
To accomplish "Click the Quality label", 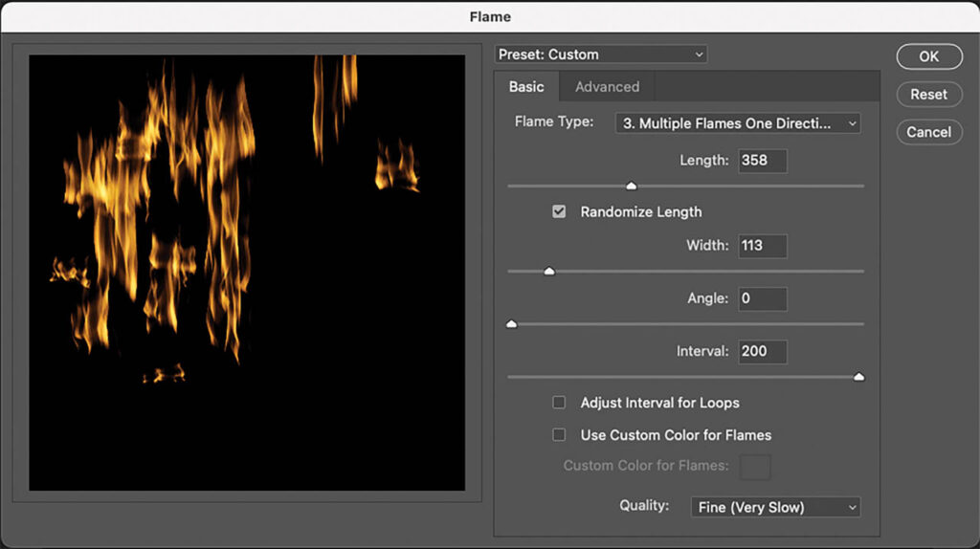I will [x=644, y=505].
